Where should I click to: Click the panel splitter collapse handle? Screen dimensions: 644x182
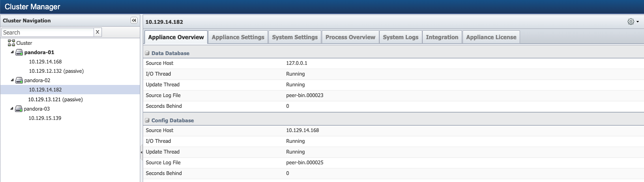[x=141, y=153]
